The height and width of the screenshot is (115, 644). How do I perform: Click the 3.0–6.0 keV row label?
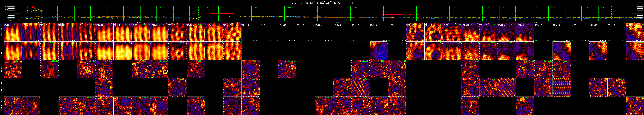[x=2, y=33]
